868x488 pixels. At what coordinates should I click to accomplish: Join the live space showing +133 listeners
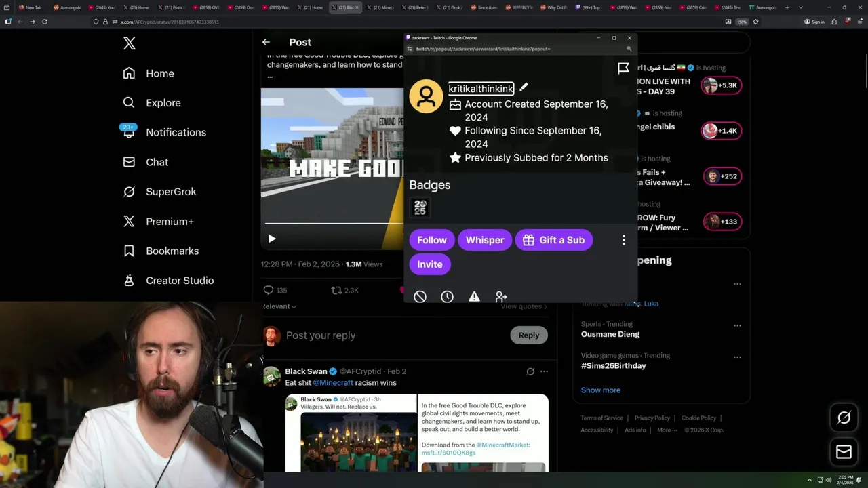(x=722, y=222)
